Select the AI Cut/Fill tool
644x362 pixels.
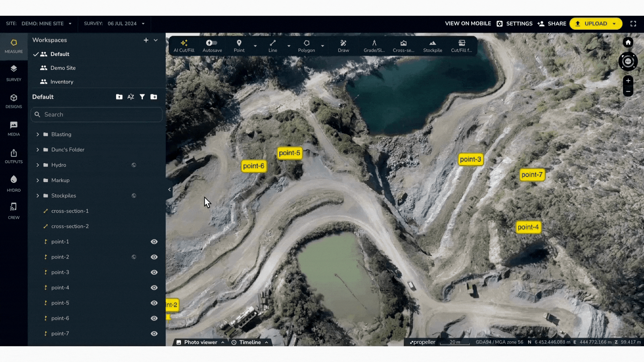[184, 46]
